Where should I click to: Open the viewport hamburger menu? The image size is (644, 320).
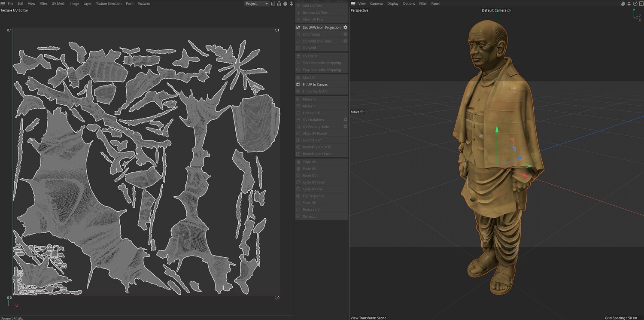click(353, 3)
